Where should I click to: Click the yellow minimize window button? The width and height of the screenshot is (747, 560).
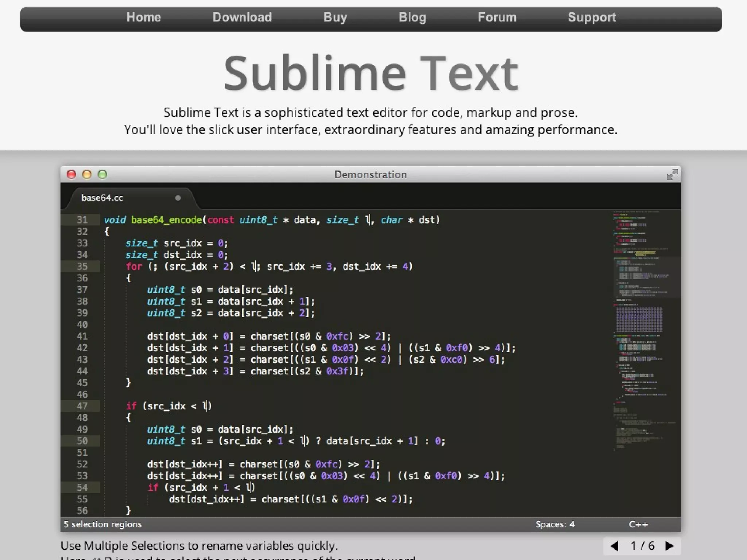pyautogui.click(x=87, y=175)
